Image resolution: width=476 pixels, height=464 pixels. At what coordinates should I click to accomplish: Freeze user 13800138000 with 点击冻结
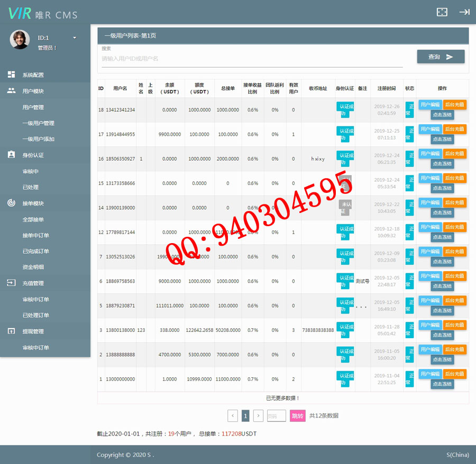tap(442, 335)
